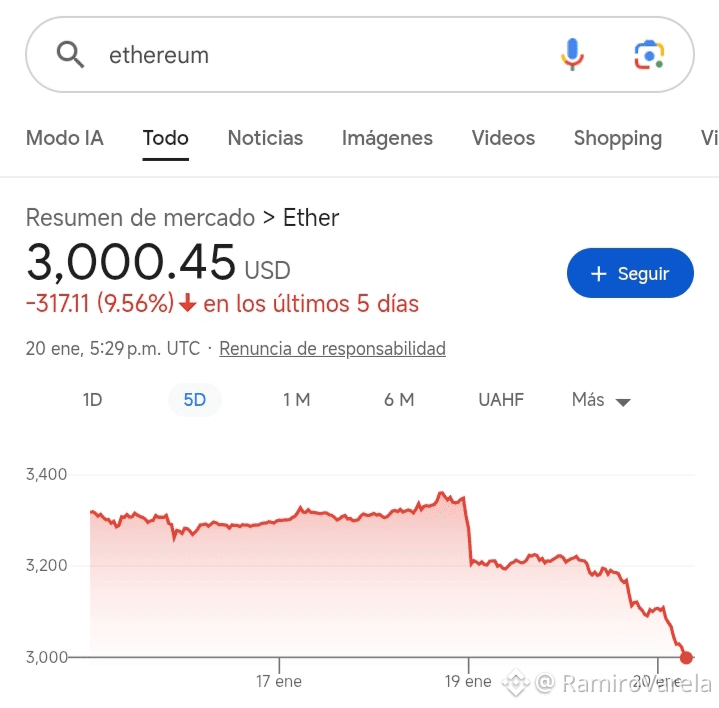Select the UAHF time range

[501, 400]
